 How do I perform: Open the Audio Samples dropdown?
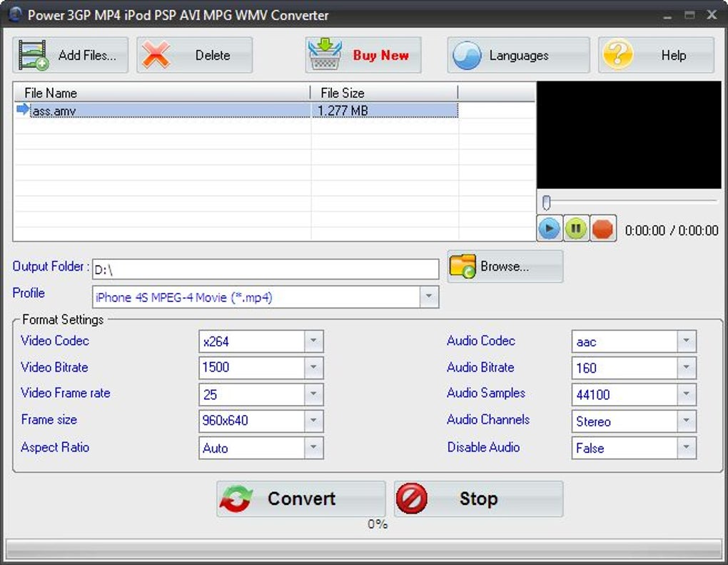686,394
